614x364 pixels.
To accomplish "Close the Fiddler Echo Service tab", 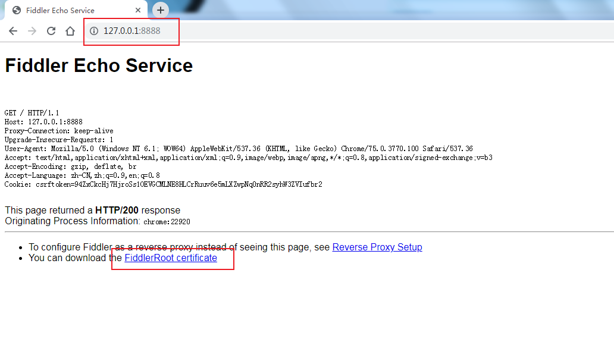I will tap(138, 10).
